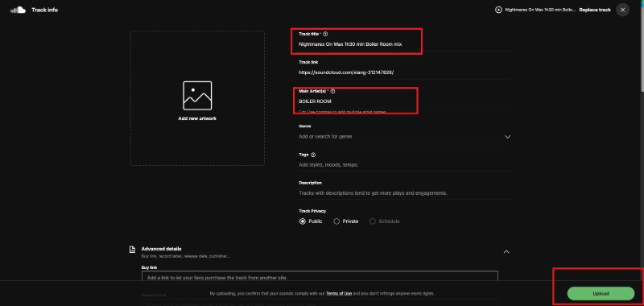Open the Terms of Use link
644x306 pixels.
tap(339, 294)
